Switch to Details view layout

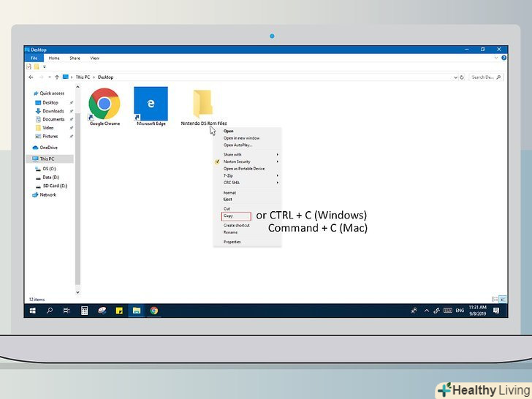click(495, 300)
